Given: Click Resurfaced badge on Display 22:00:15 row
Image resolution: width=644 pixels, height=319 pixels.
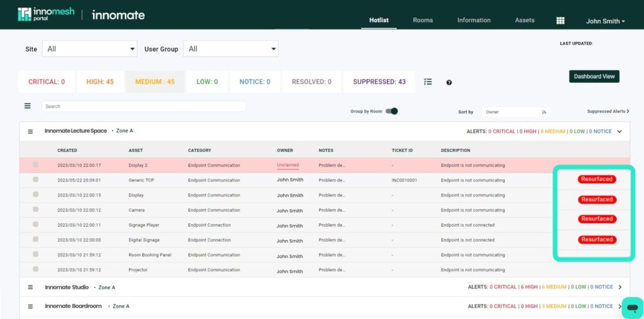Looking at the screenshot, I should click(x=597, y=199).
